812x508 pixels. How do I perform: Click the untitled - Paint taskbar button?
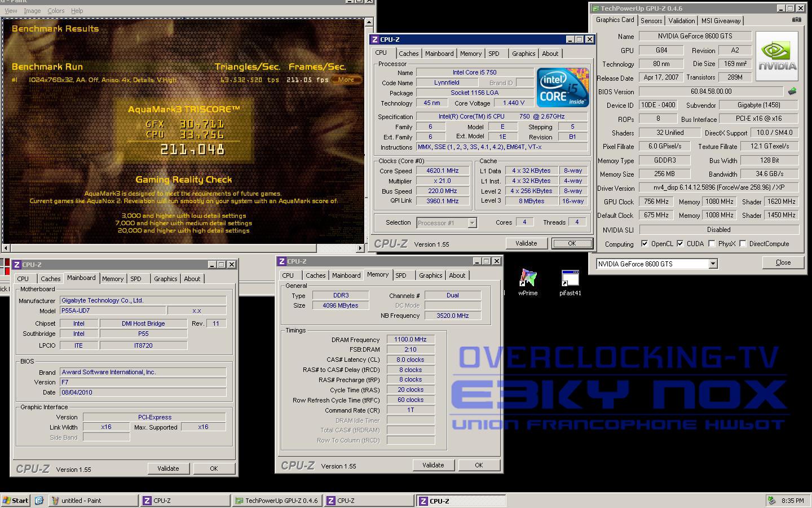[x=94, y=500]
